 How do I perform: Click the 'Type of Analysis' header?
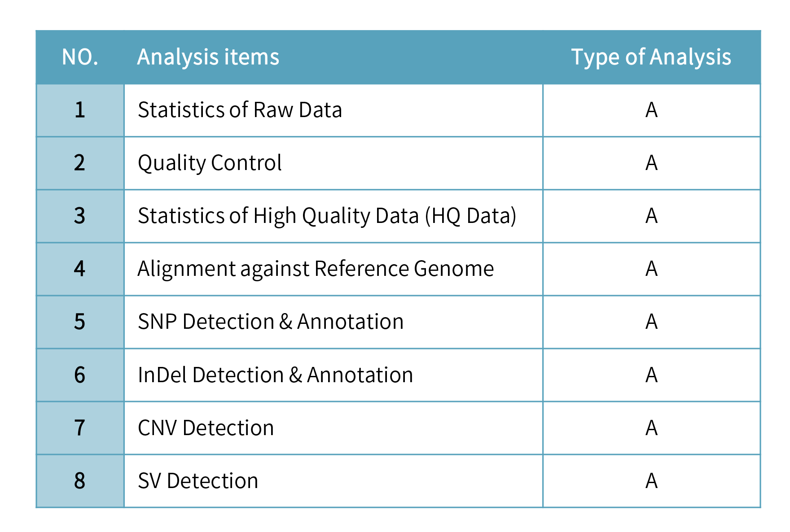[x=651, y=57]
